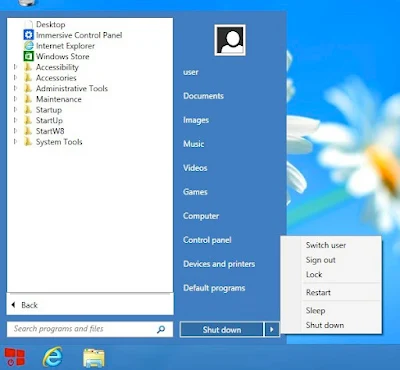Open Devices and printers
Viewport: 400px width, 370px height.
(x=219, y=264)
